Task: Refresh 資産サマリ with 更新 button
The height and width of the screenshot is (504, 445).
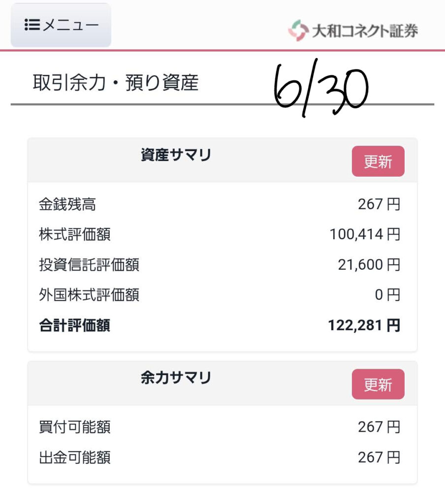Action: [378, 161]
